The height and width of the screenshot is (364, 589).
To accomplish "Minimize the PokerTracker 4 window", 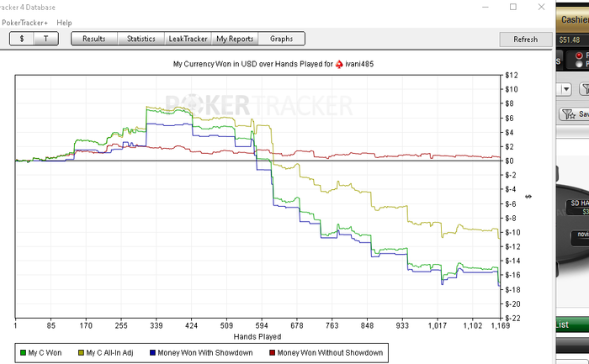I will click(x=486, y=7).
